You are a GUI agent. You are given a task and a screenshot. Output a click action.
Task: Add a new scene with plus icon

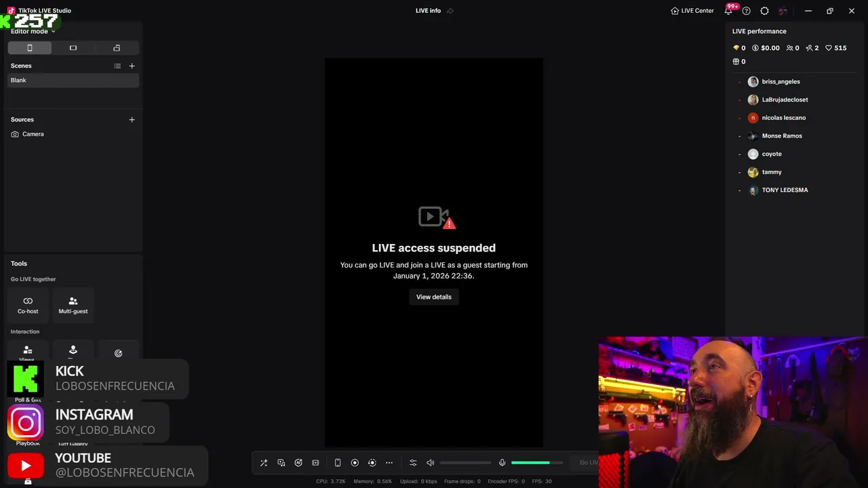(x=132, y=66)
